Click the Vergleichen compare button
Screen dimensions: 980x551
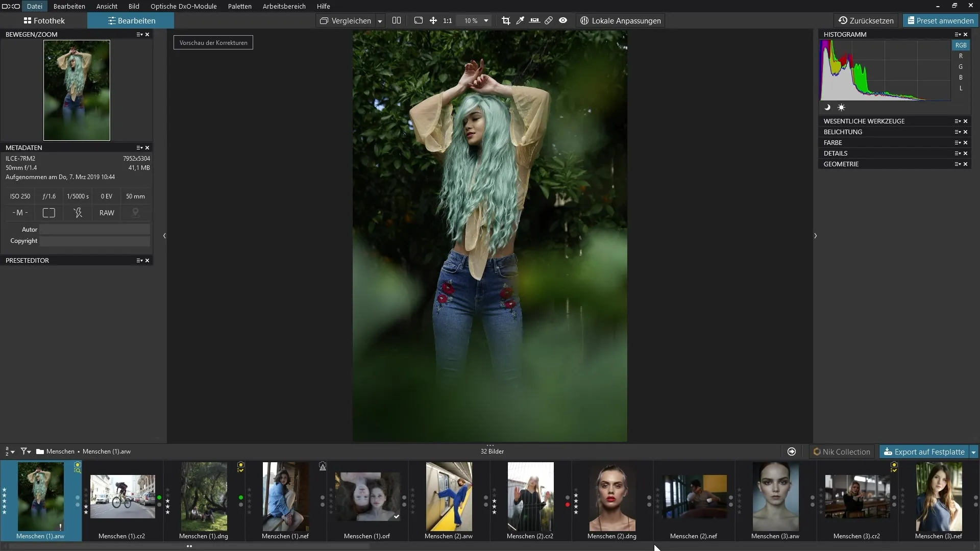coord(346,20)
